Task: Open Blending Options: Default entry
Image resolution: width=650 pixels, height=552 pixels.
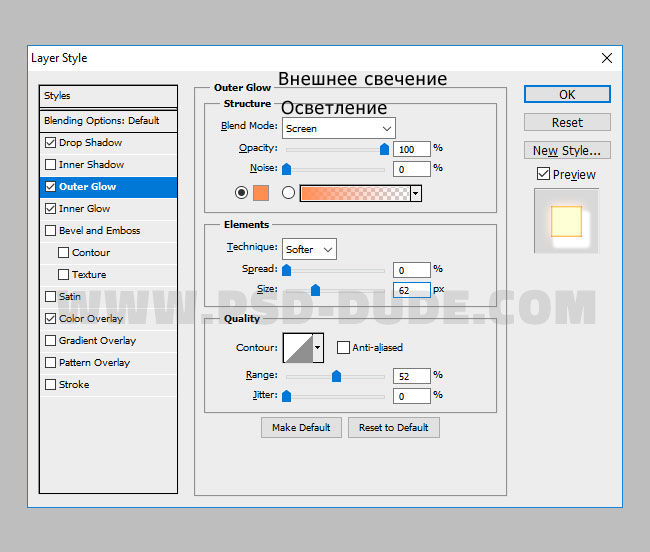Action: [x=109, y=121]
